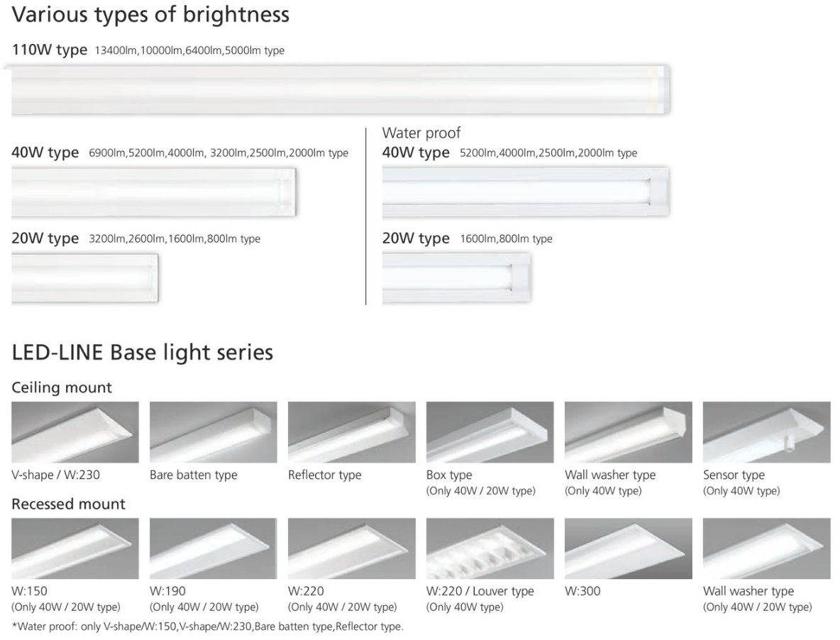
Task: Select the Bare batten type thumbnail
Action: [214, 432]
